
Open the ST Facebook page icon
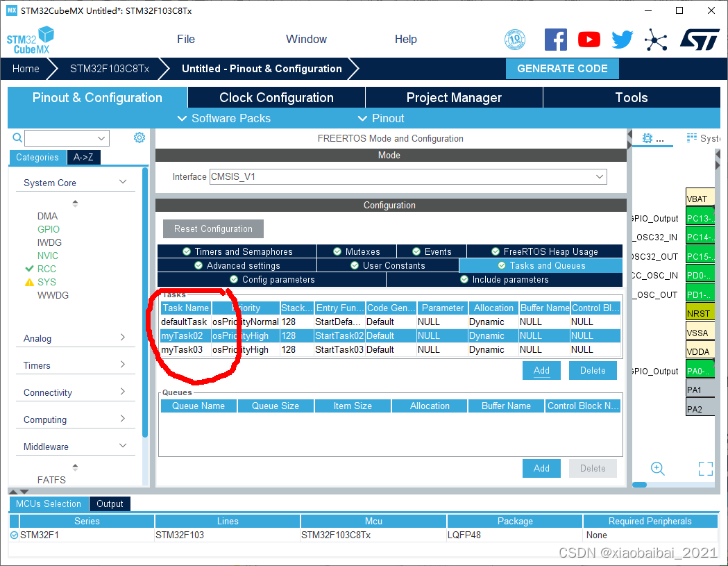click(555, 40)
